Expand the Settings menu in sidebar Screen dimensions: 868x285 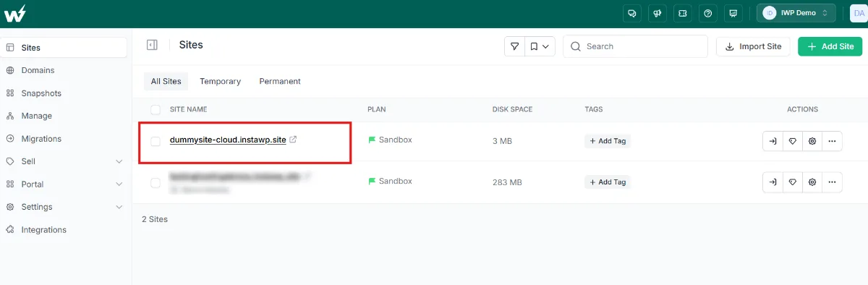point(64,207)
